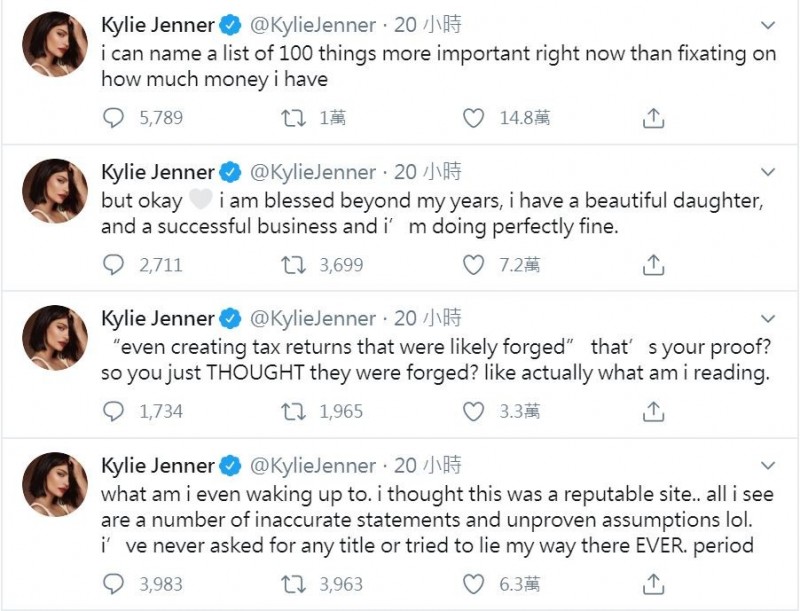Open the Kylie Jenner name on the last tweet
Viewport: 800px width, 611px height.
point(158,466)
